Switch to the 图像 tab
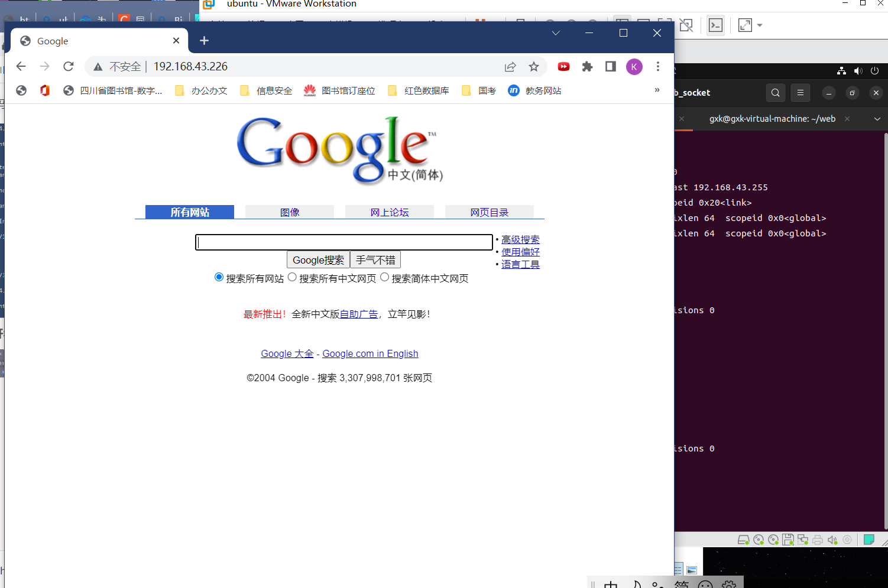 [290, 212]
